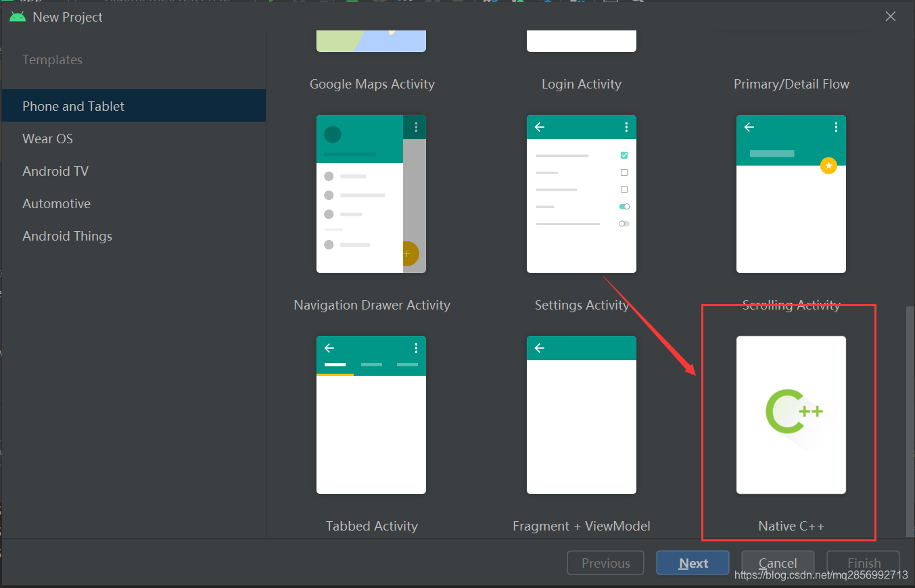This screenshot has width=915, height=588.
Task: Select the Login Activity preview
Action: coord(582,41)
